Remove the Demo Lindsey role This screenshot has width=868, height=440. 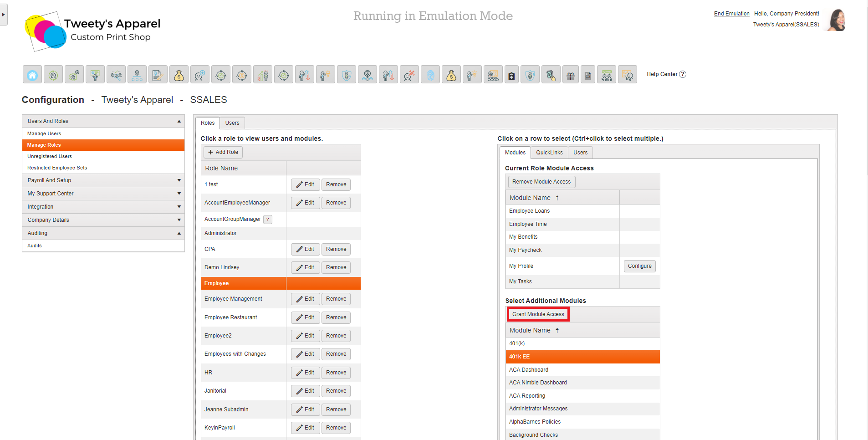(x=336, y=267)
